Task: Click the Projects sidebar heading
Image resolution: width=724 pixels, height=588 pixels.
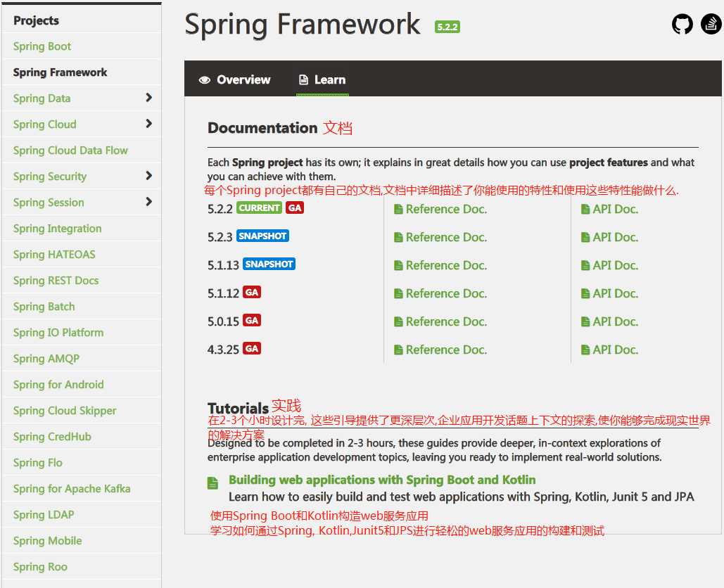Action: [36, 21]
